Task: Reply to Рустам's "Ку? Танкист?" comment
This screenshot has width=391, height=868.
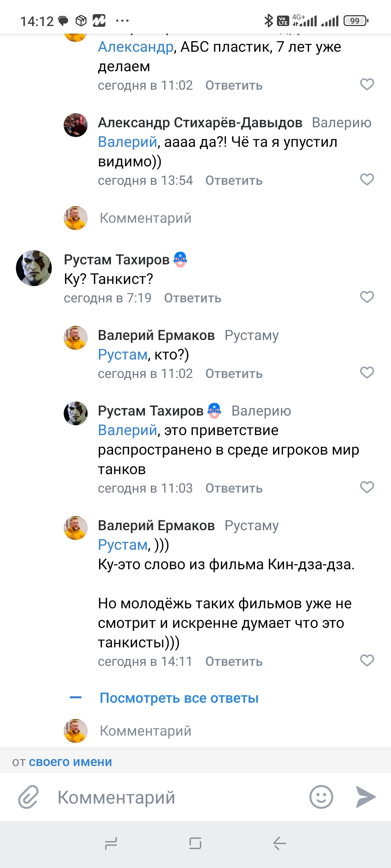Action: [193, 298]
